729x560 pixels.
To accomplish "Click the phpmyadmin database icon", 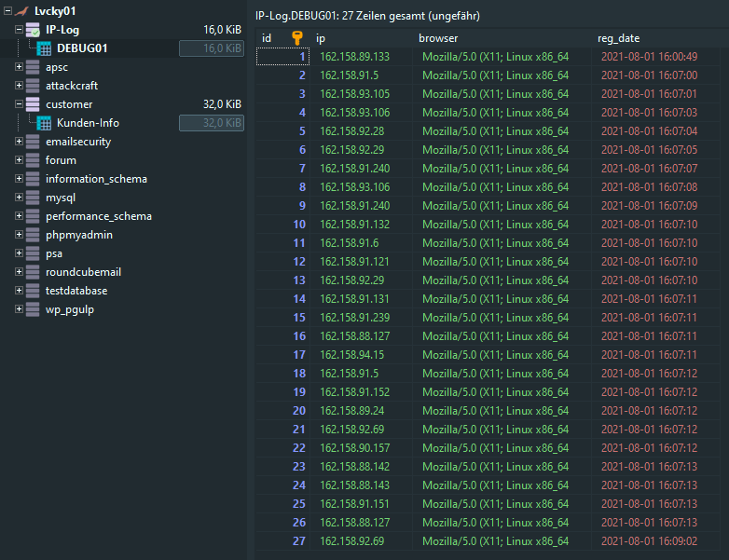I will tap(33, 235).
